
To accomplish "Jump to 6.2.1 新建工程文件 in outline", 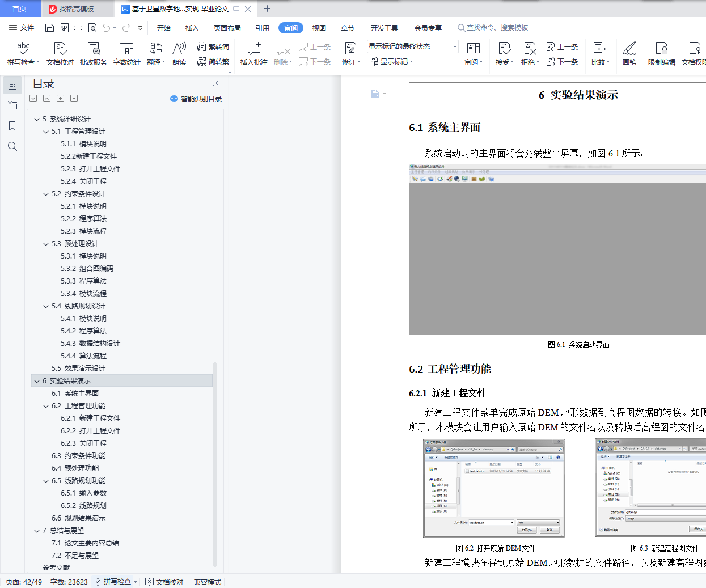I will 90,418.
